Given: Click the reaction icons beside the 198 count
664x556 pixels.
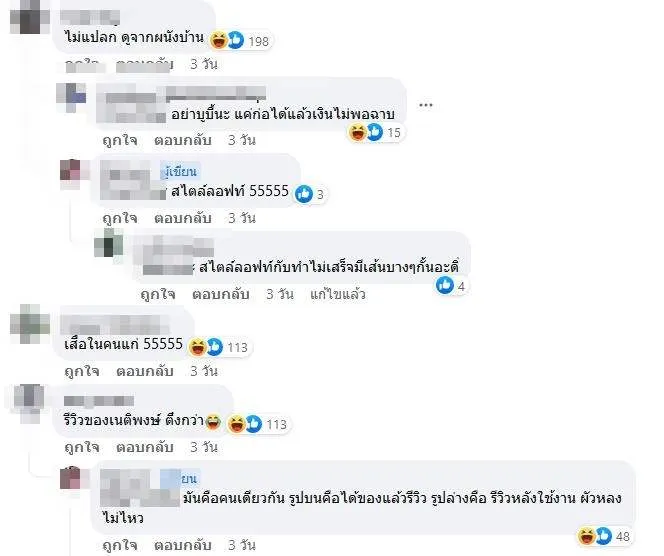Looking at the screenshot, I should click(227, 41).
